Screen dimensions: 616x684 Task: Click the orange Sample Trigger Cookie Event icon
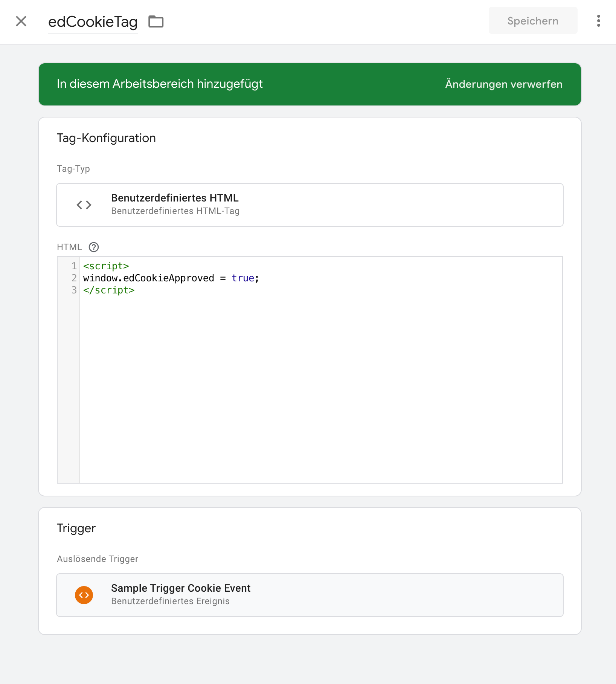pyautogui.click(x=84, y=595)
